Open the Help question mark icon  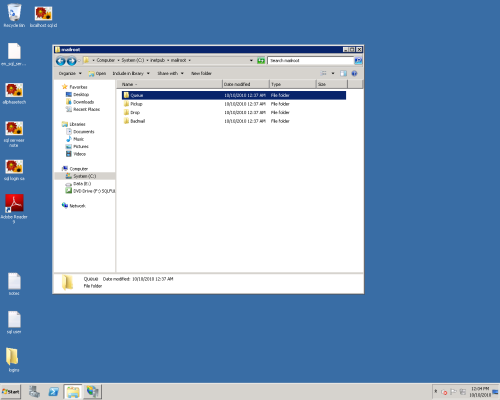(x=354, y=73)
